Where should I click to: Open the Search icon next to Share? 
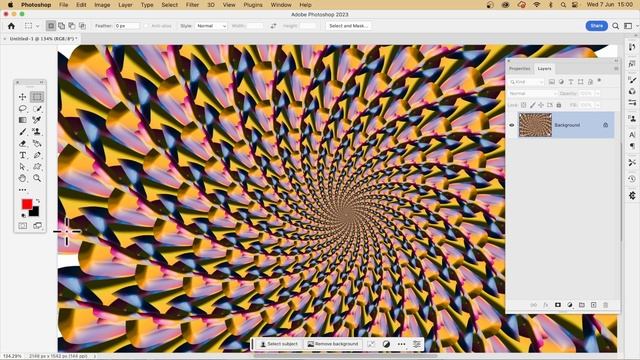pyautogui.click(x=616, y=26)
